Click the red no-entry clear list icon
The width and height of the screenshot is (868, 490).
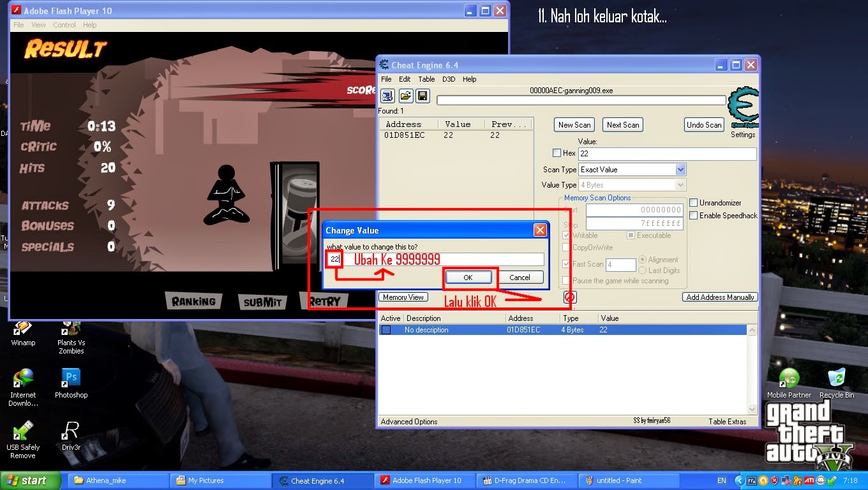(570, 297)
